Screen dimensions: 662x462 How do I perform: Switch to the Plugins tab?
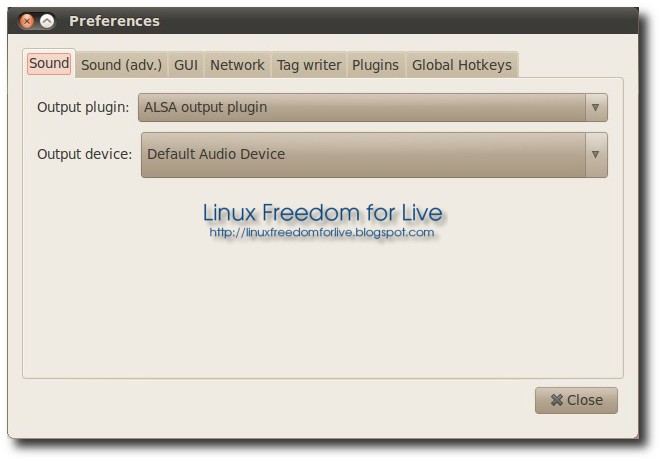(375, 65)
